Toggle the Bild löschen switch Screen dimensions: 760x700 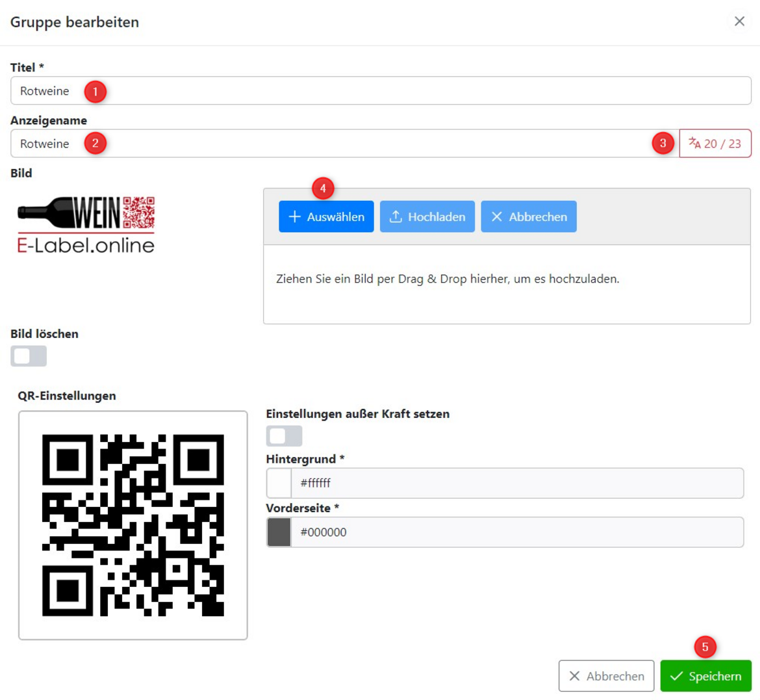[x=29, y=356]
